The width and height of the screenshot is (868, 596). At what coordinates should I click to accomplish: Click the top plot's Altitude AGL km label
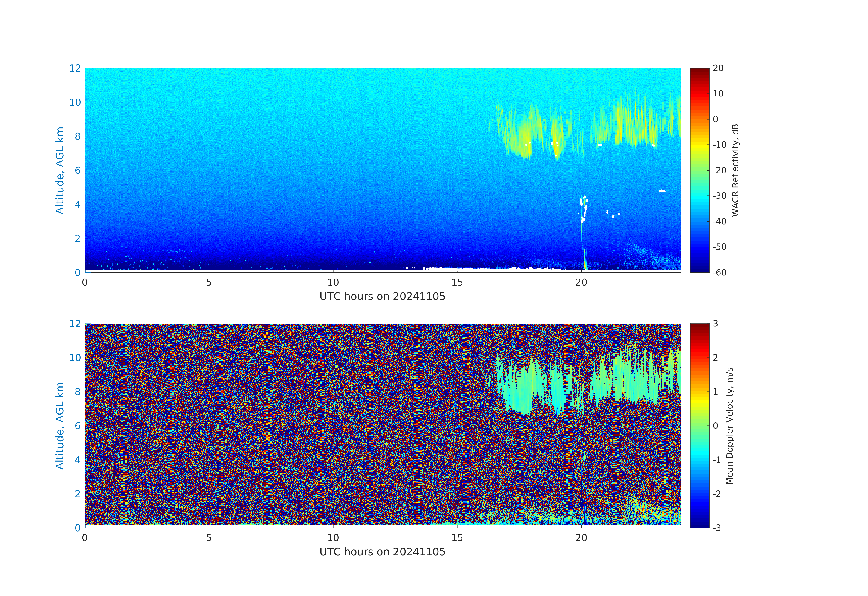click(x=60, y=170)
